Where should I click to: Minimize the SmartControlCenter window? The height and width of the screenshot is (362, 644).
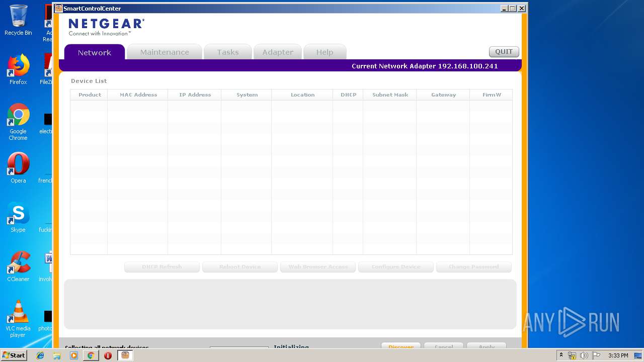[504, 9]
